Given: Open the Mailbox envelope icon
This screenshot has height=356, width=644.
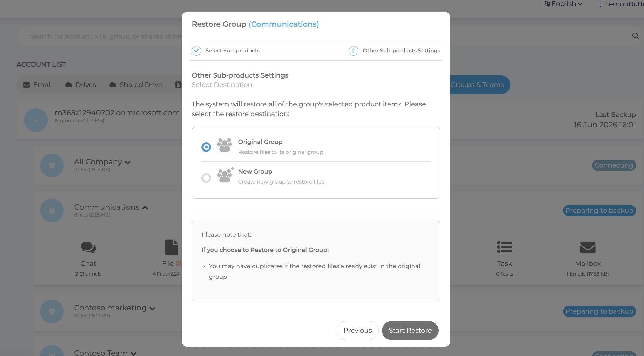Looking at the screenshot, I should 588,247.
